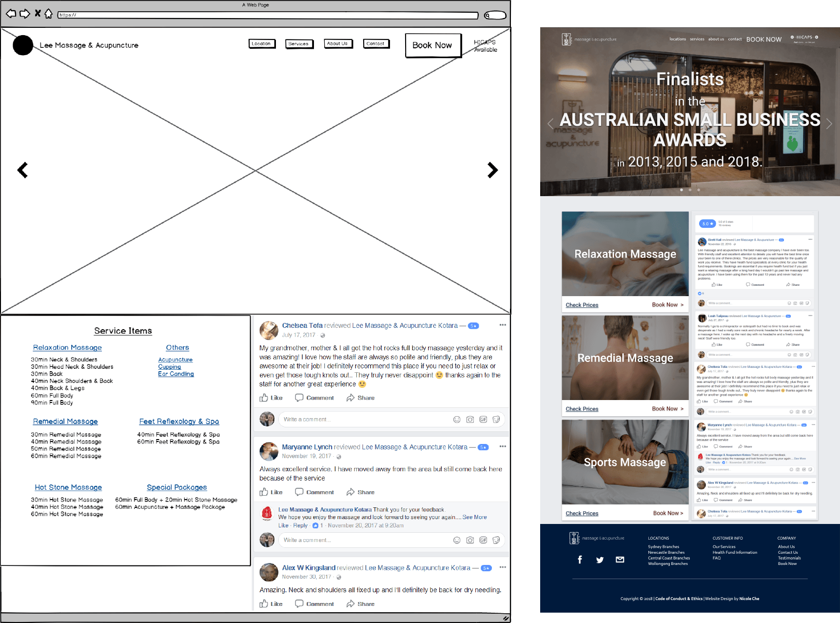This screenshot has height=623, width=840.
Task: Go to next slide in wireframe carousel
Action: click(493, 170)
